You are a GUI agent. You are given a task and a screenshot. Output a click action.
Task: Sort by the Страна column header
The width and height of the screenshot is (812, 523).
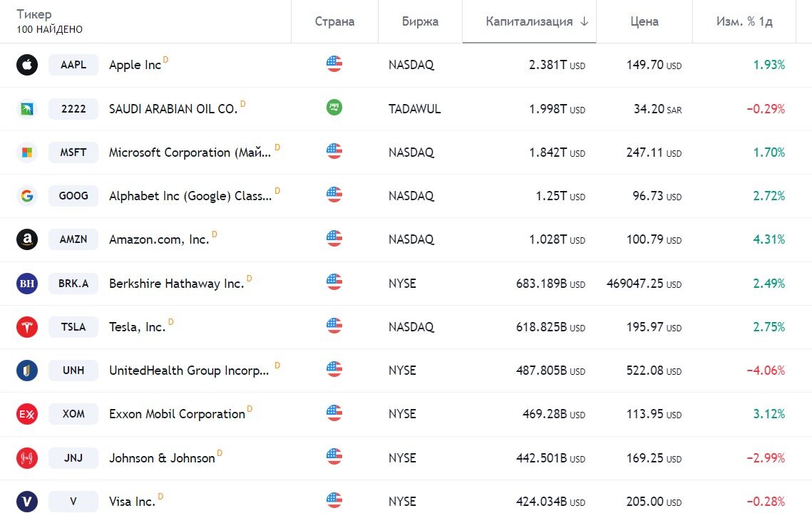click(x=334, y=21)
